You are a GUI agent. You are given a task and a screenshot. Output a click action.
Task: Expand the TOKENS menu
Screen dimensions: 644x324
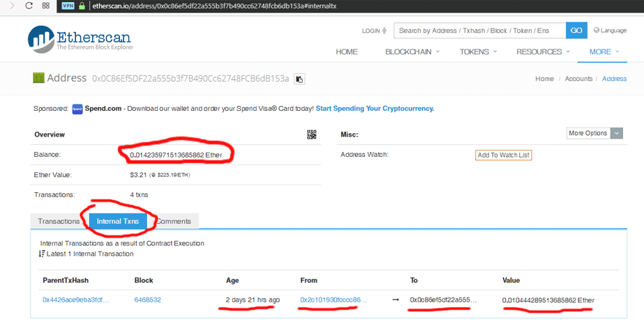pyautogui.click(x=479, y=52)
